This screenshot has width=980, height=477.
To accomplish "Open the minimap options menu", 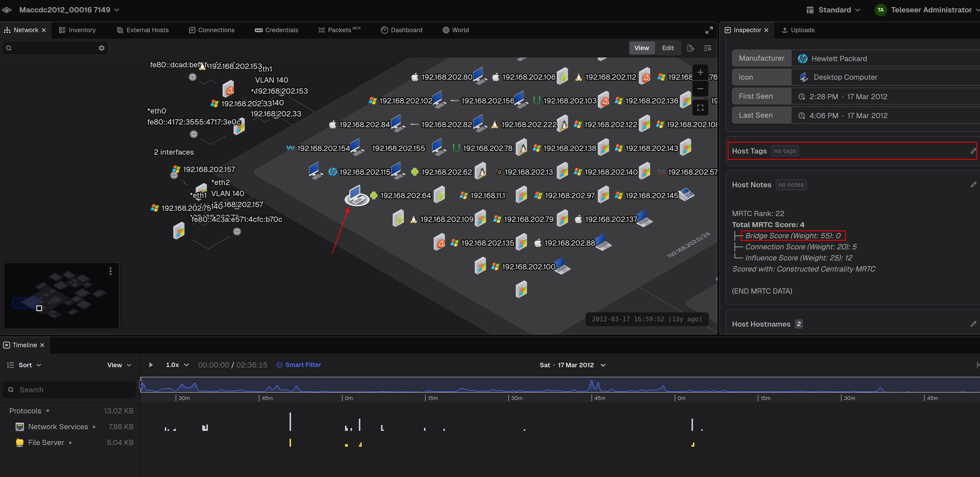I will click(111, 271).
